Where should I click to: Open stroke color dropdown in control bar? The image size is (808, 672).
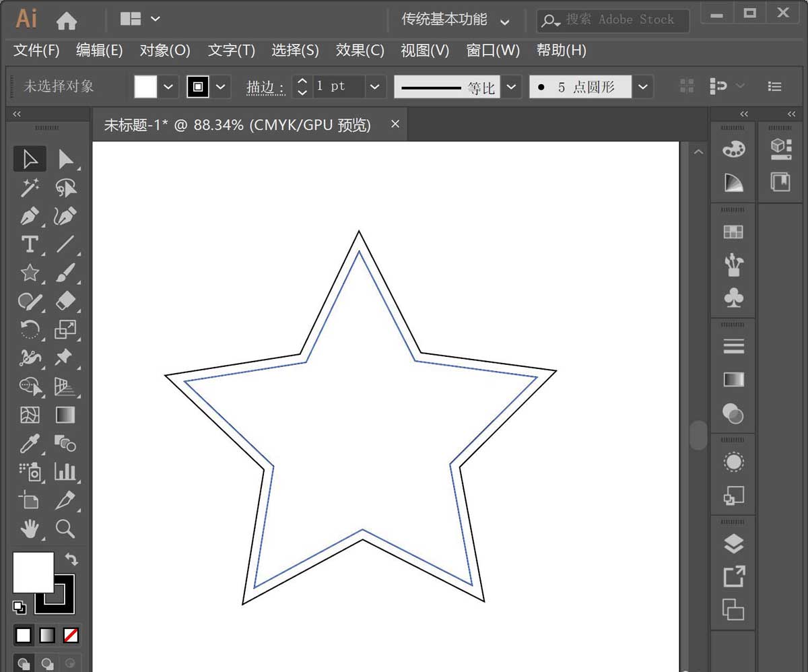(x=221, y=86)
